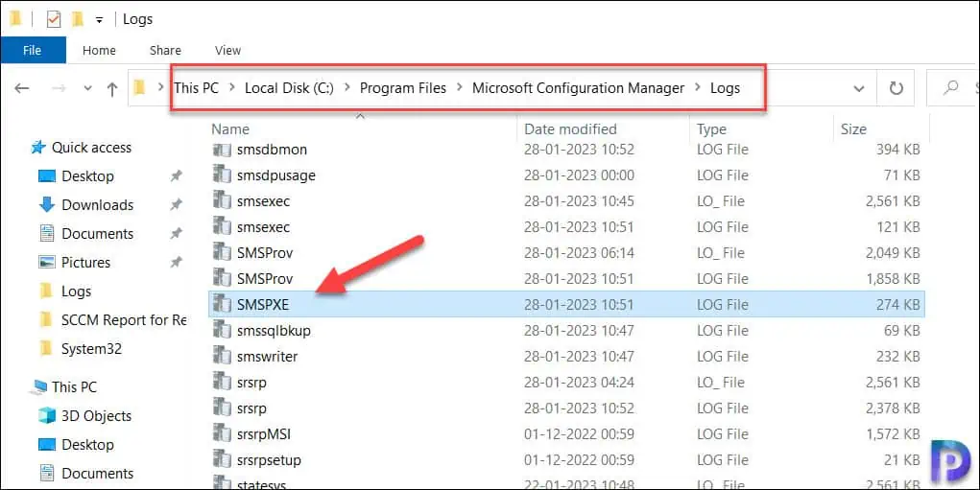Click the smswriter file name
This screenshot has width=980, height=490.
pyautogui.click(x=267, y=357)
